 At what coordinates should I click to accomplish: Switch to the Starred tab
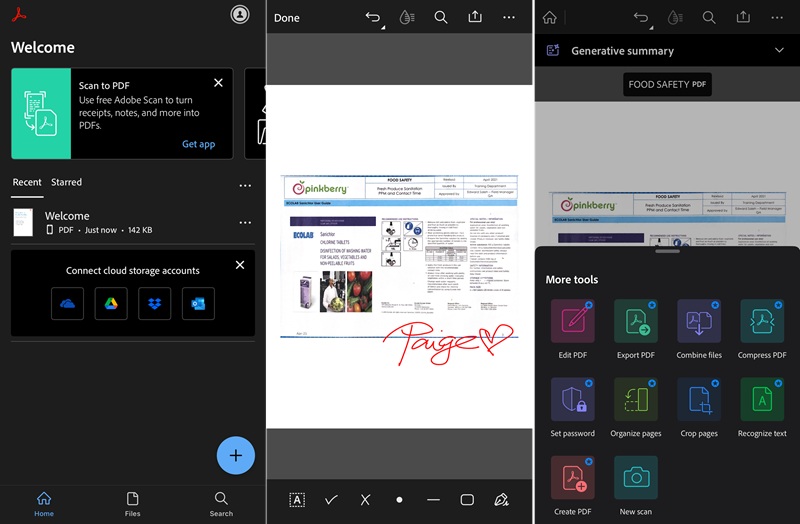point(66,182)
